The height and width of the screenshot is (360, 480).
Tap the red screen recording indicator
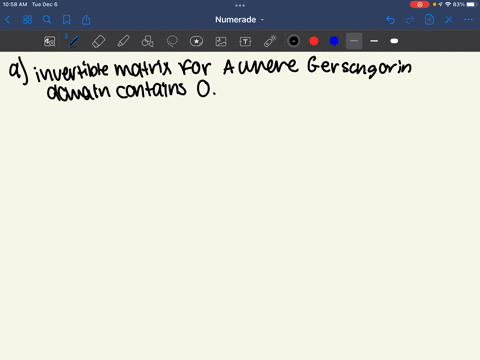[x=420, y=4]
